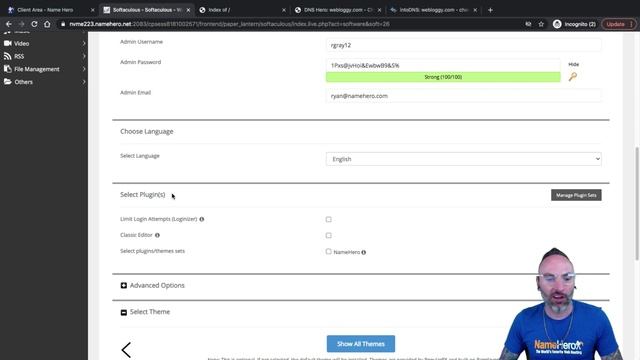
Task: Click Show All Themes button
Action: pyautogui.click(x=361, y=344)
